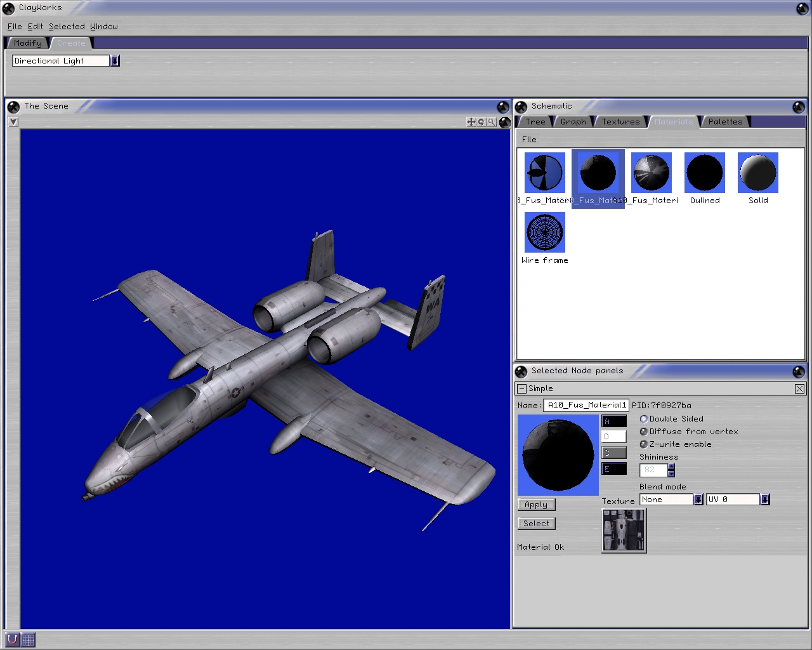Click the Apply button

click(x=536, y=505)
